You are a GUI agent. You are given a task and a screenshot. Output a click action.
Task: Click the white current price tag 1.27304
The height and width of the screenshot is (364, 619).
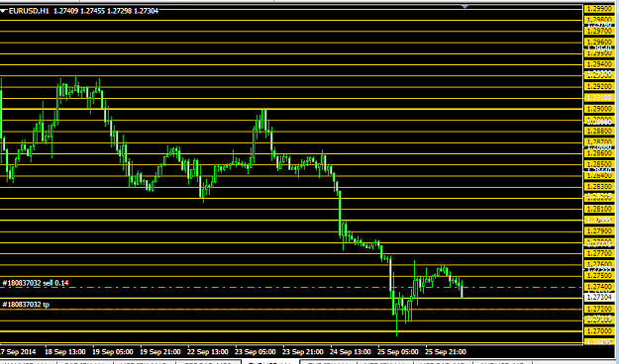tap(599, 297)
